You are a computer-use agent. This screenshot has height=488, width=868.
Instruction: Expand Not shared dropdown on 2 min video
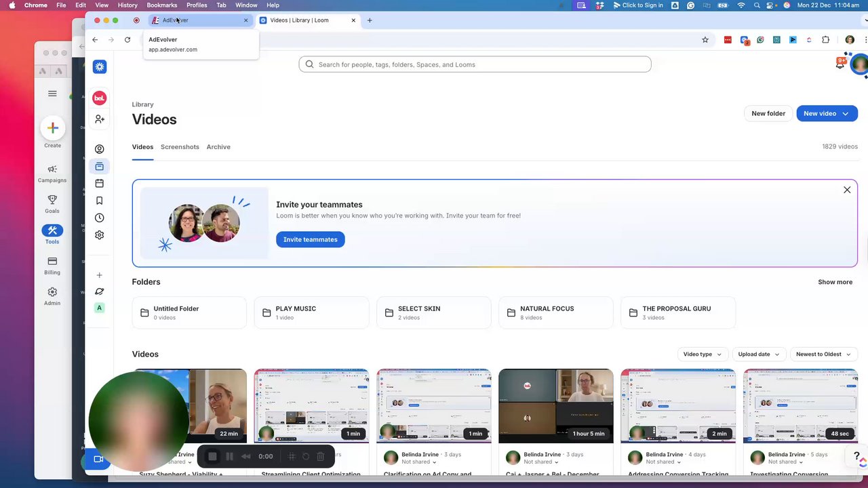663,462
